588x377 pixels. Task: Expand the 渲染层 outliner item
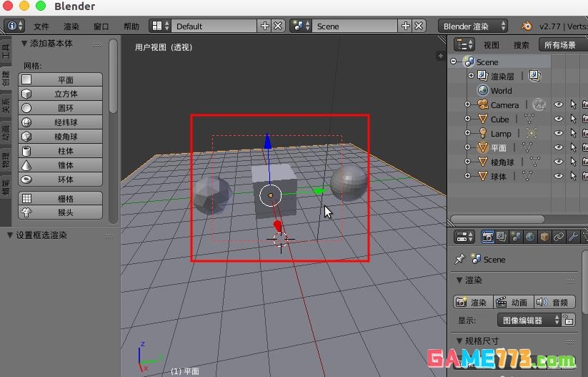point(471,76)
